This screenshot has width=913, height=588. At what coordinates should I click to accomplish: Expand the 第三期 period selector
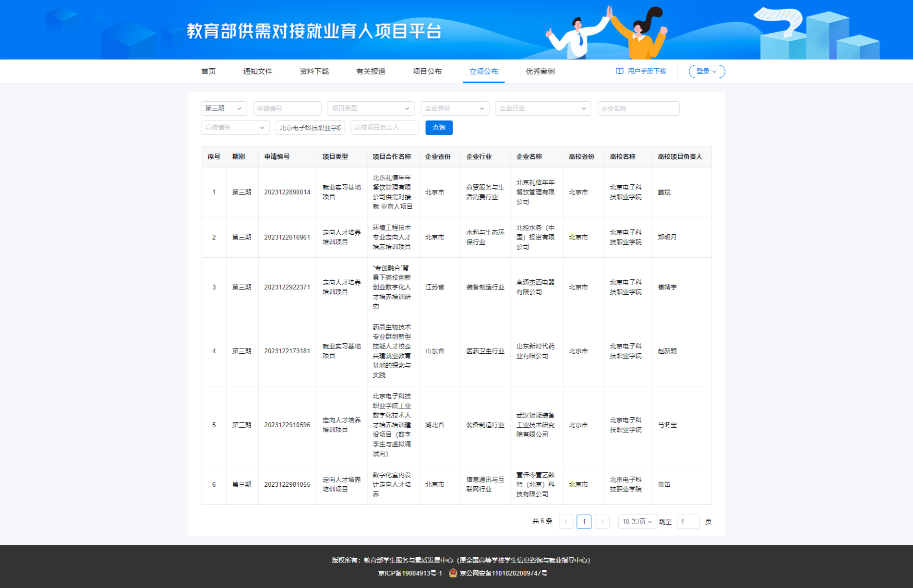pyautogui.click(x=224, y=108)
